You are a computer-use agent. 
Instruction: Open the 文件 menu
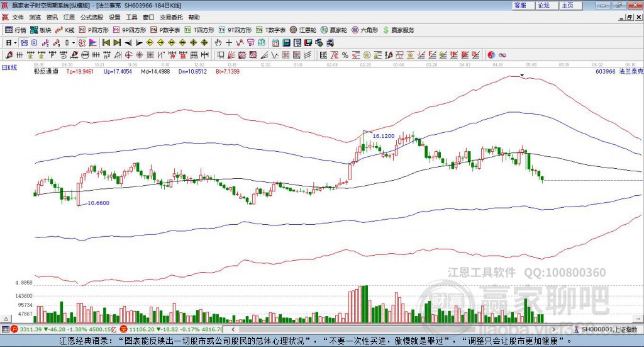[x=18, y=17]
